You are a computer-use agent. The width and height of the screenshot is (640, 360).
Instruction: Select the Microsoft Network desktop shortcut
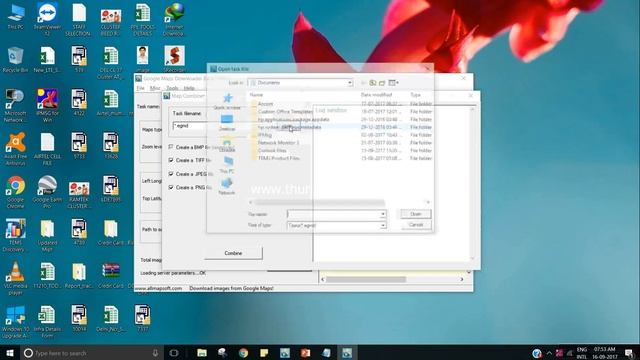coord(16,105)
